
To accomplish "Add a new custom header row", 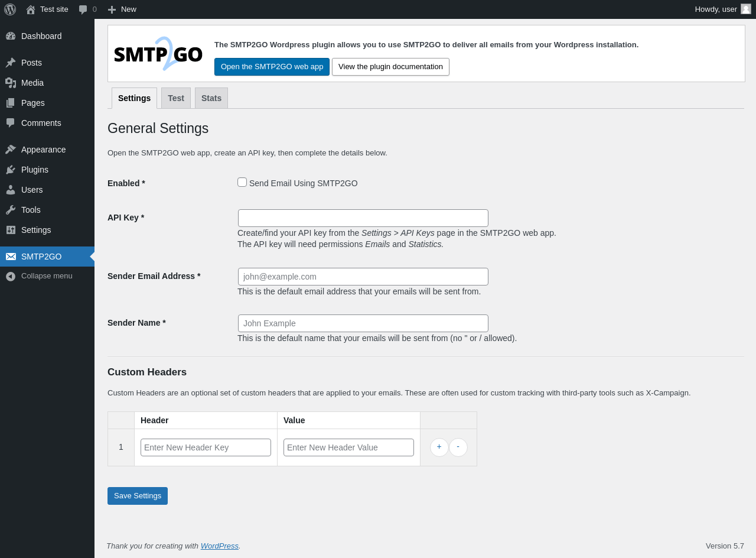I will pos(439,447).
